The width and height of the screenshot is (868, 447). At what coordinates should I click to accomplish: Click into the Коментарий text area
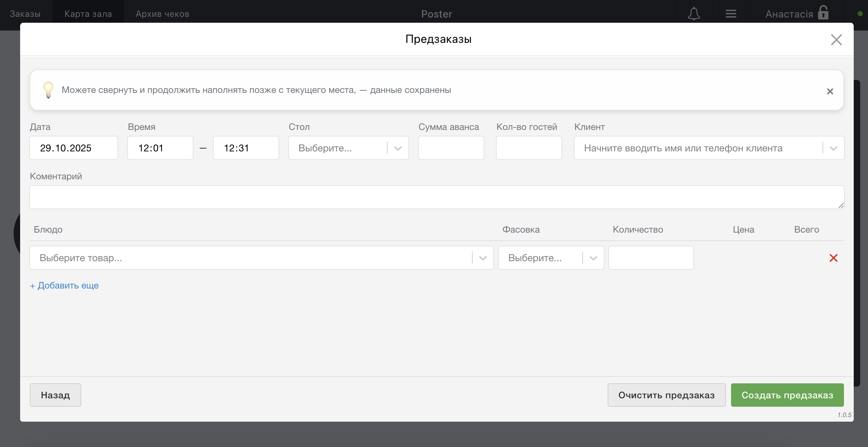(436, 197)
